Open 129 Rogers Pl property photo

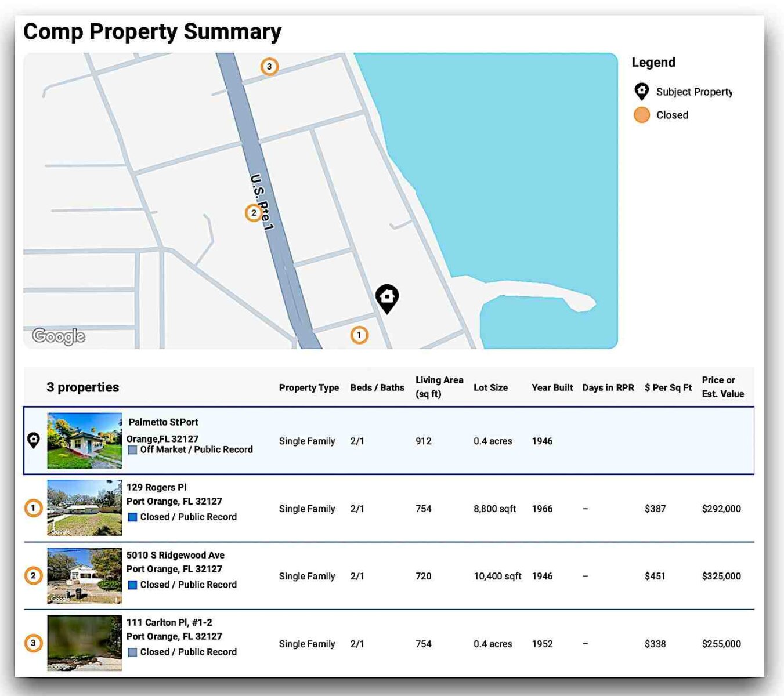point(84,508)
